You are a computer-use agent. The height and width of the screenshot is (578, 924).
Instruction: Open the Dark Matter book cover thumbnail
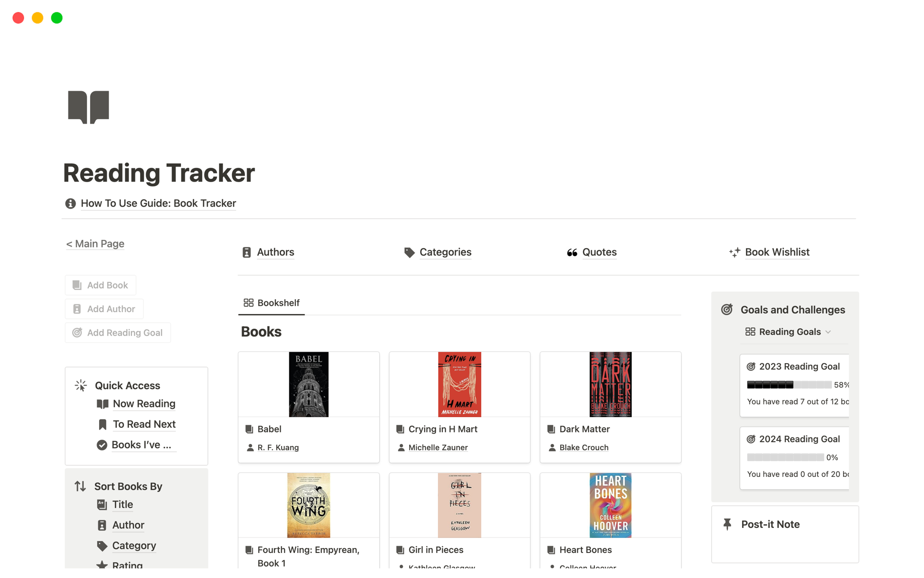click(x=610, y=384)
